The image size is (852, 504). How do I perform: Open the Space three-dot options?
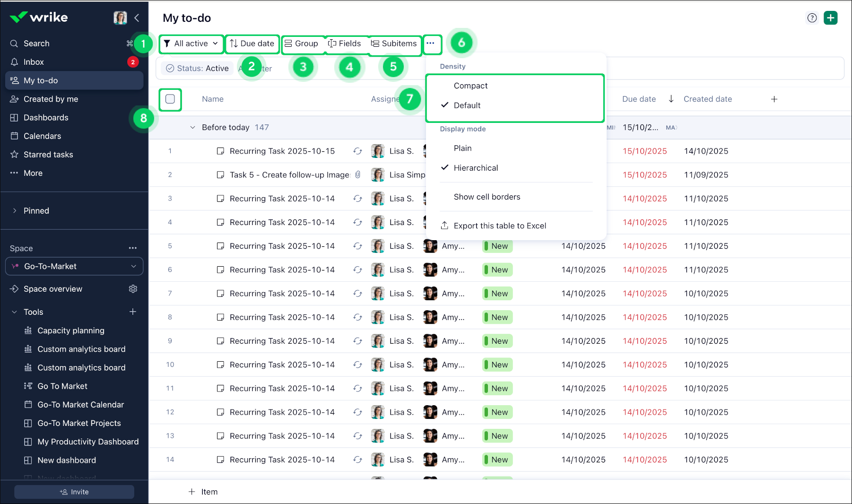pyautogui.click(x=133, y=248)
